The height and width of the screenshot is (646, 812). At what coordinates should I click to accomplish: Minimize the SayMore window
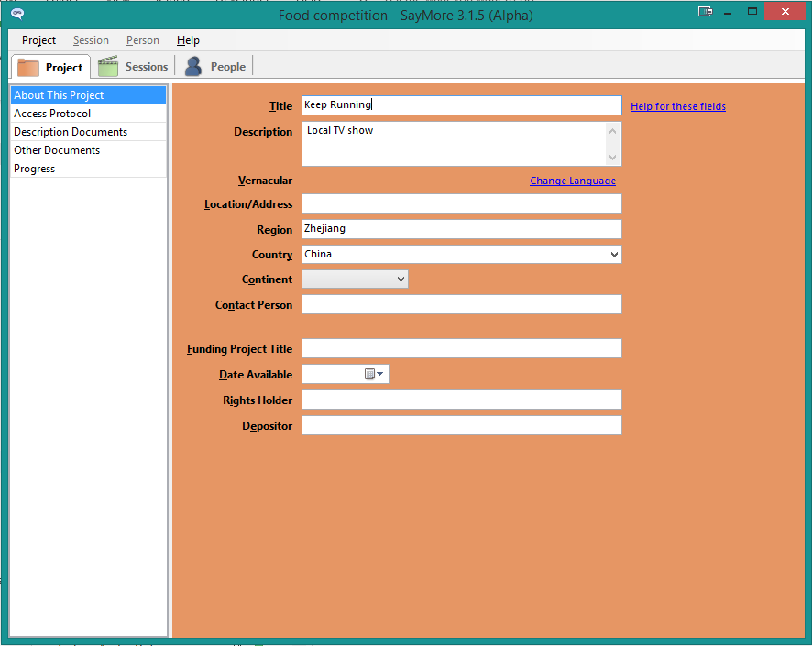click(728, 12)
